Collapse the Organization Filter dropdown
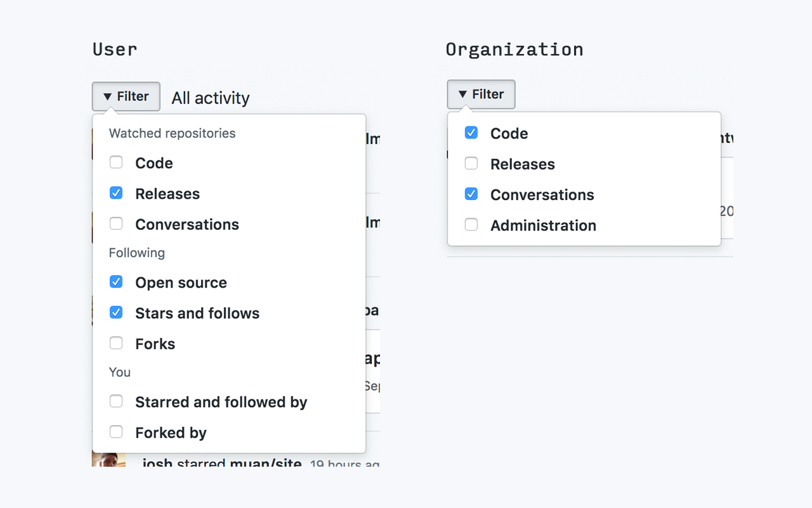This screenshot has height=508, width=812. point(481,94)
